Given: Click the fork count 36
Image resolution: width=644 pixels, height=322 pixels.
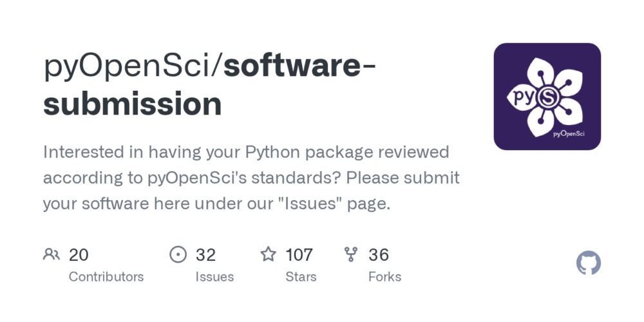Looking at the screenshot, I should pyautogui.click(x=379, y=255).
